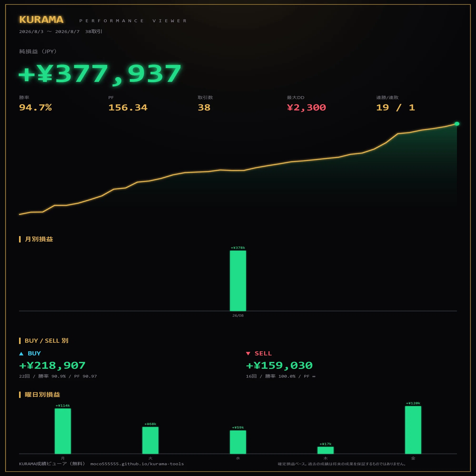This screenshot has width=476, height=476.
Task: Click the blue BUY up-triangle icon
Action: [21, 354]
